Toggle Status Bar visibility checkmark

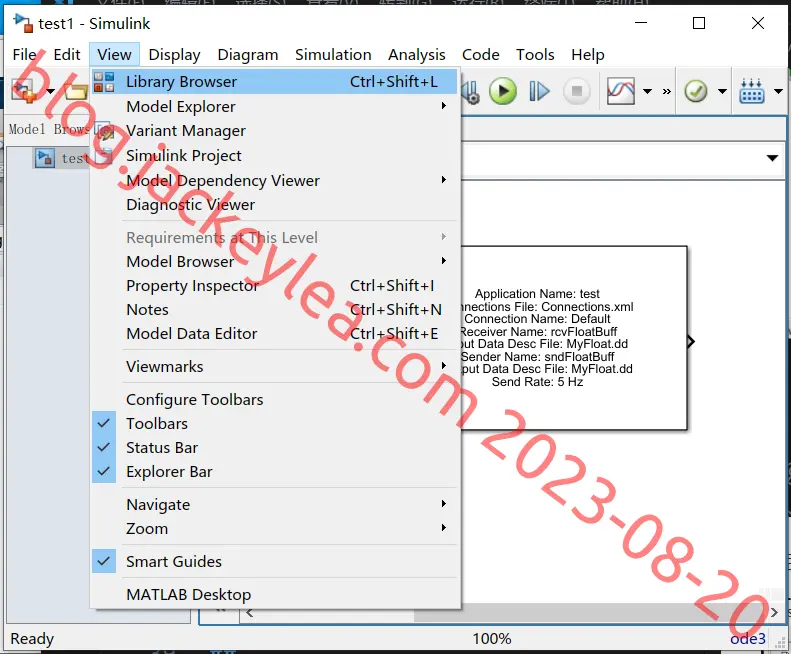pyautogui.click(x=104, y=447)
